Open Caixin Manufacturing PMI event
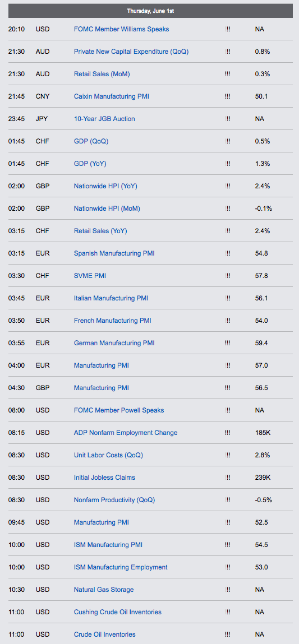 click(x=112, y=96)
